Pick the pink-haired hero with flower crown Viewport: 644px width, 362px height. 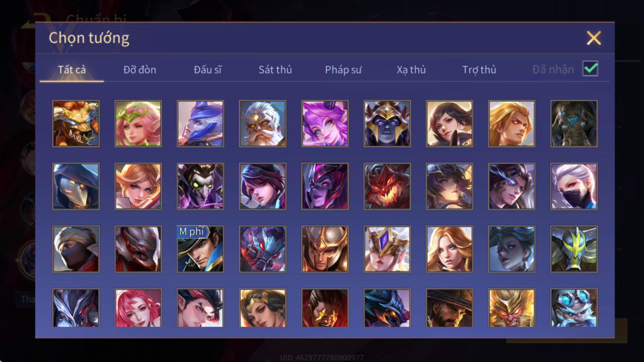click(138, 124)
